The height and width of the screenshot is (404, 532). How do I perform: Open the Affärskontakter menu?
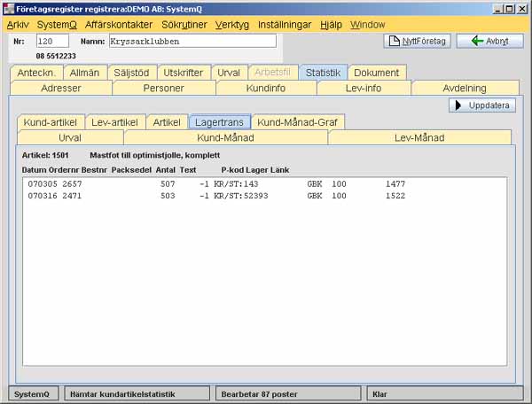pos(119,25)
